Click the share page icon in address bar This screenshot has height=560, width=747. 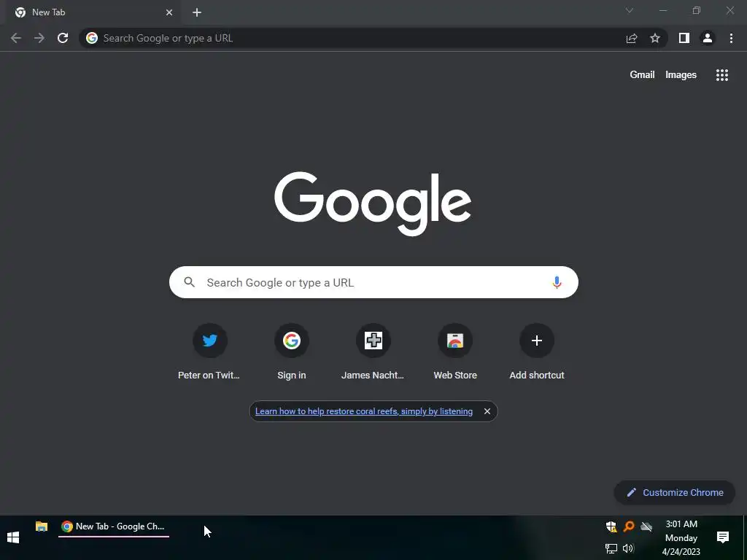coord(632,38)
